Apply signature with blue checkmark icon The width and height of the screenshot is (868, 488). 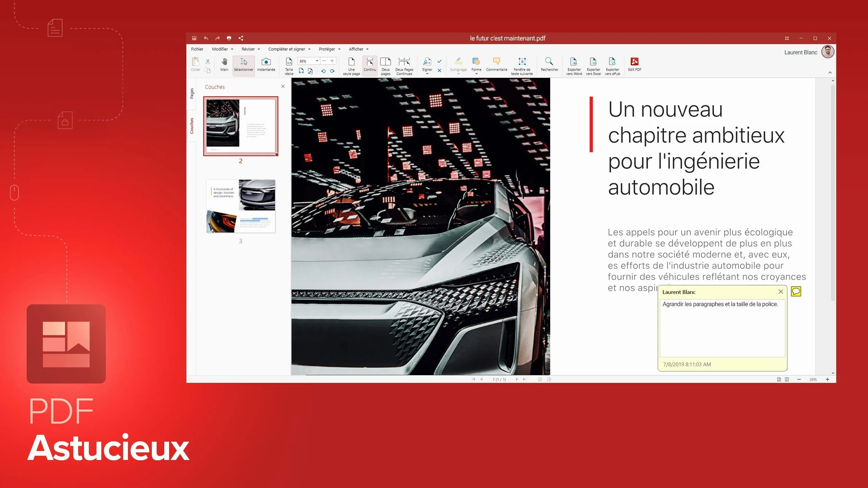[439, 61]
